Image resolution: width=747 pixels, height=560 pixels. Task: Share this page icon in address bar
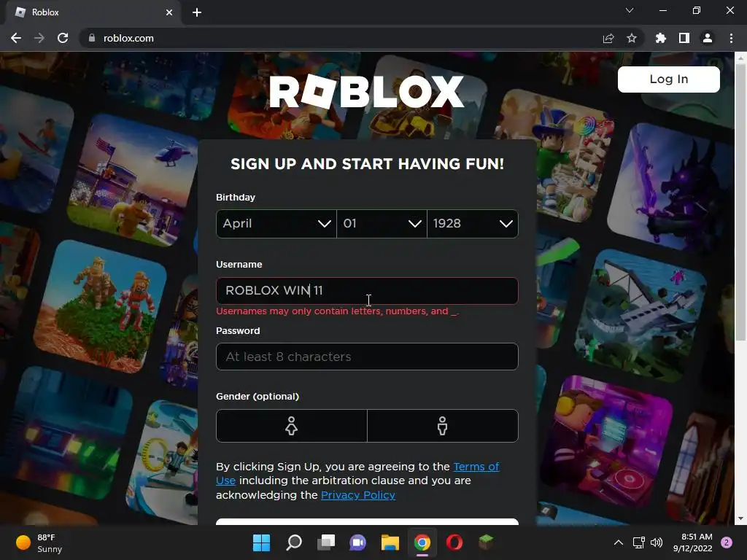pos(608,38)
